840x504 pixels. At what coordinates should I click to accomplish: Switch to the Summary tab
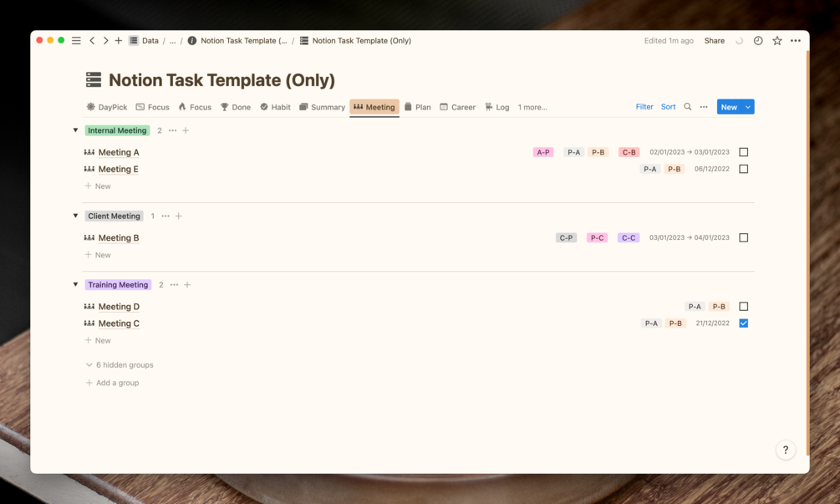point(322,107)
